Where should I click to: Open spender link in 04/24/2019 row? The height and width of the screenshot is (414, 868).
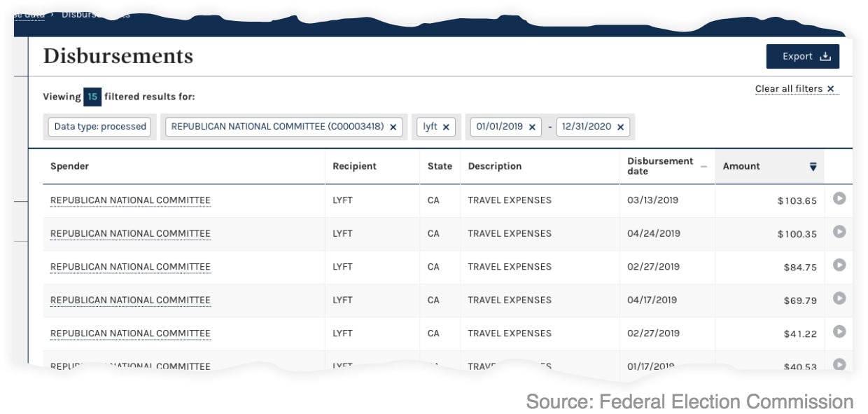click(x=130, y=233)
